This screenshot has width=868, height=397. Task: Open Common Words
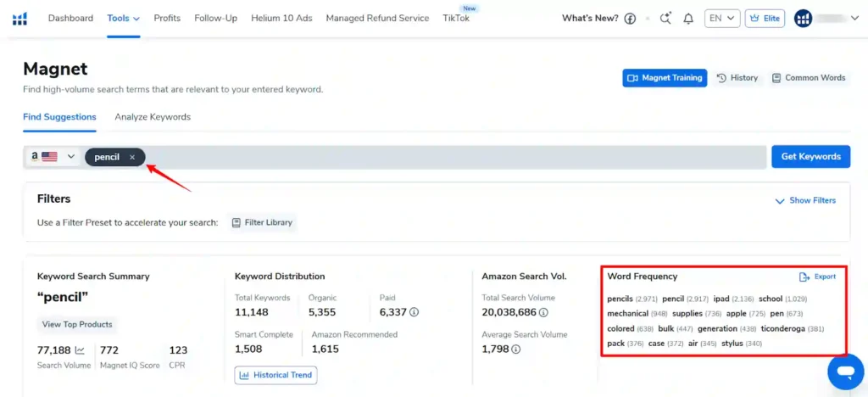809,78
